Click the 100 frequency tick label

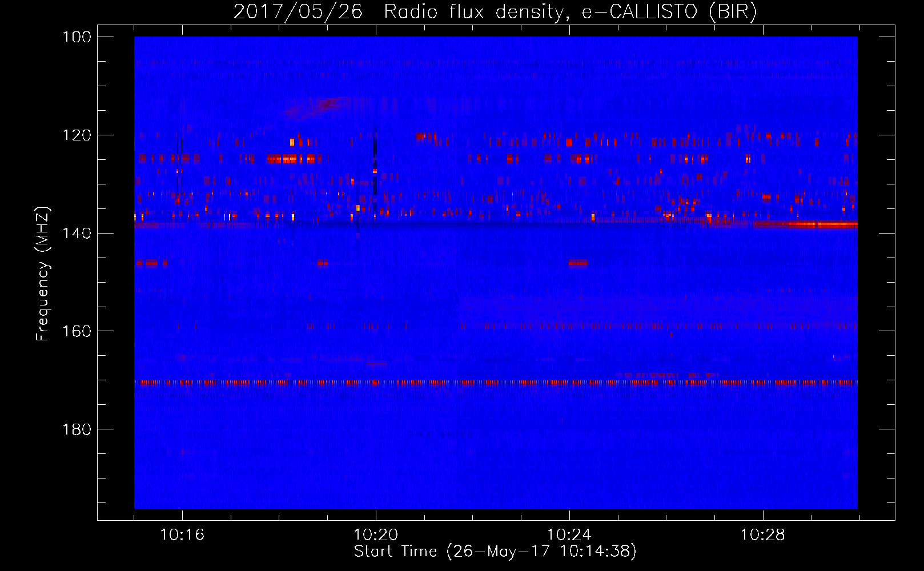click(77, 37)
